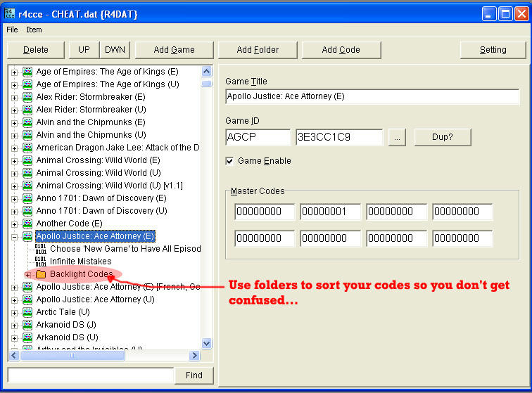Click Master Codes field containing 00000001
The width and height of the screenshot is (532, 393).
(x=331, y=212)
